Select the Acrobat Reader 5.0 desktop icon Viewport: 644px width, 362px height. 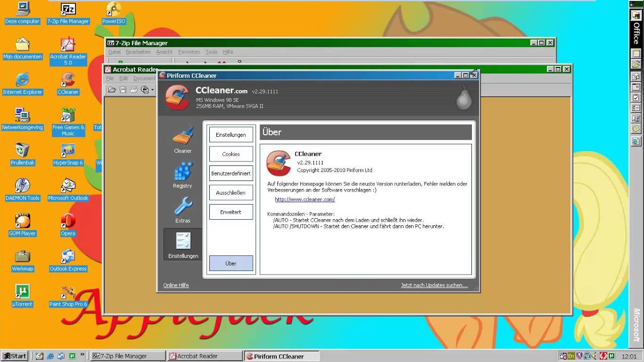click(x=68, y=51)
